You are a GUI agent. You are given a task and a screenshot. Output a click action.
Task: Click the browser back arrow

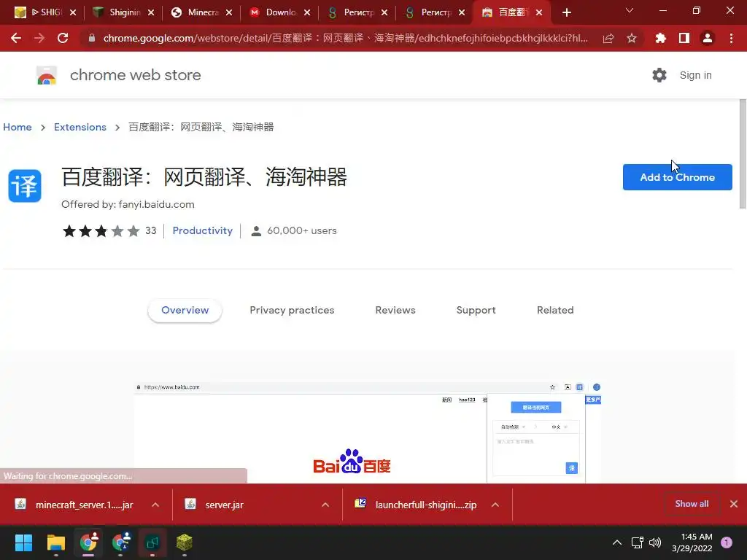(x=16, y=38)
